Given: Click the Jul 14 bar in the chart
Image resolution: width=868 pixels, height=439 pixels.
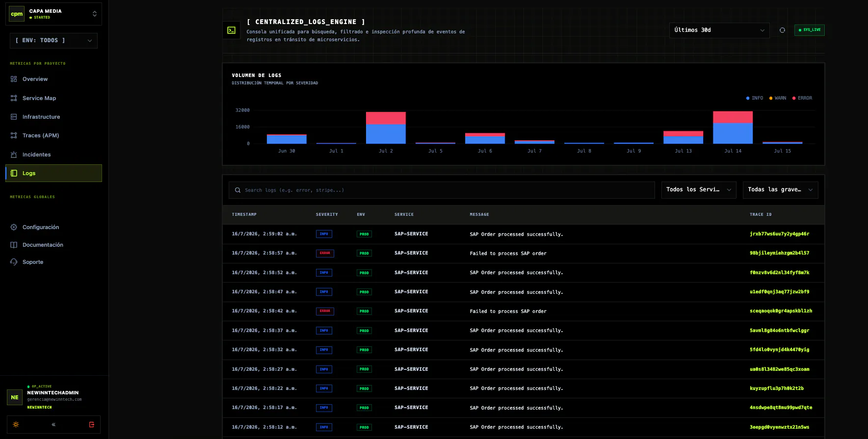Looking at the screenshot, I should [733, 128].
